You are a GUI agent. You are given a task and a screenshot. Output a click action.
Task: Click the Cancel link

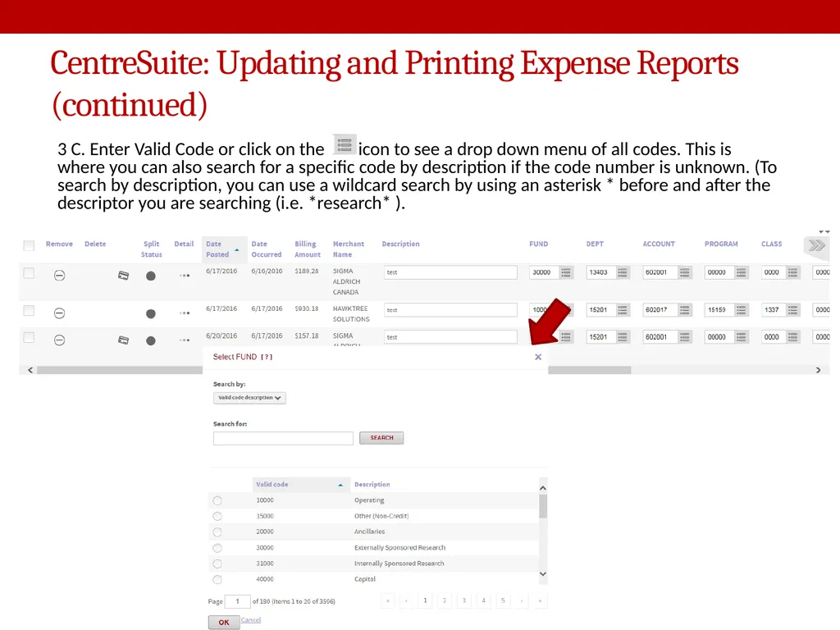251,620
